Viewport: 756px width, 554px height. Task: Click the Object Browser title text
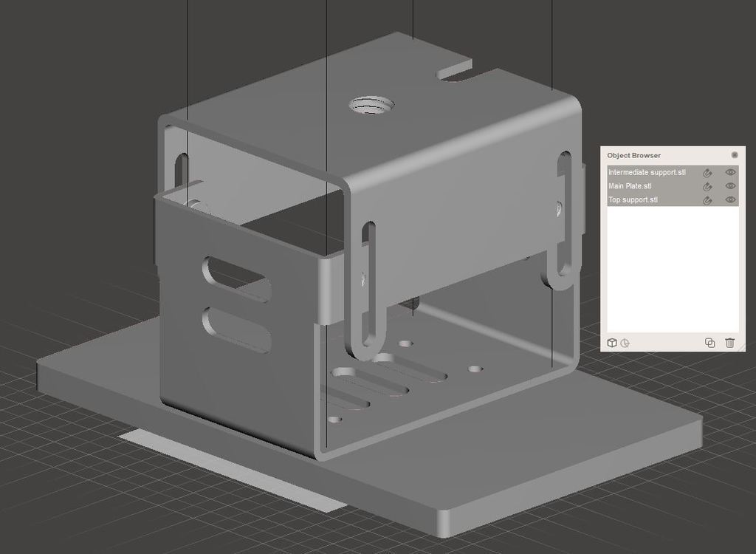click(x=633, y=155)
